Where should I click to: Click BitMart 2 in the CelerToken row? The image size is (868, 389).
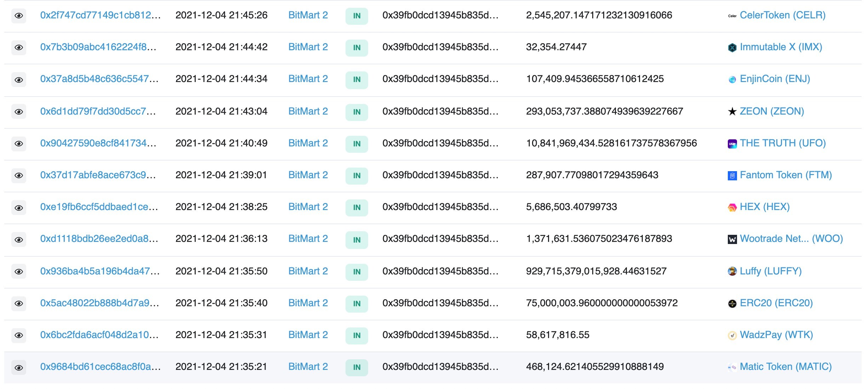click(308, 15)
